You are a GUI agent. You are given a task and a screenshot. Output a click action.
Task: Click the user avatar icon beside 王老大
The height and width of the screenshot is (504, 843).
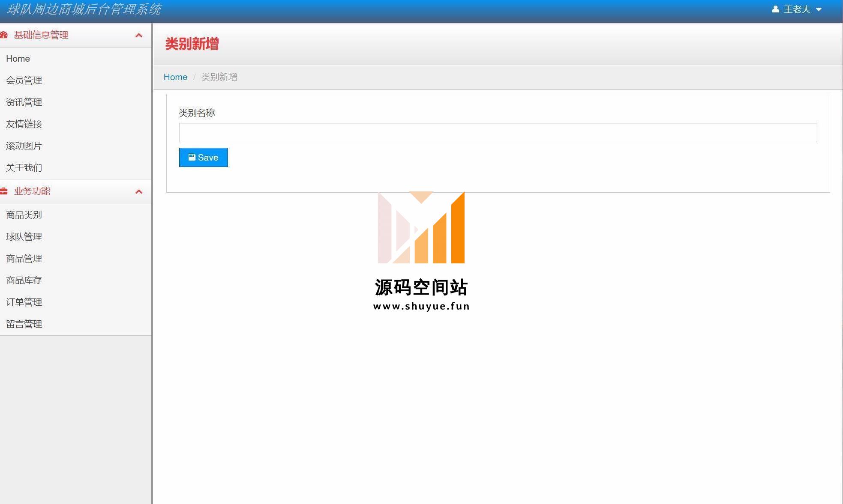pos(775,9)
